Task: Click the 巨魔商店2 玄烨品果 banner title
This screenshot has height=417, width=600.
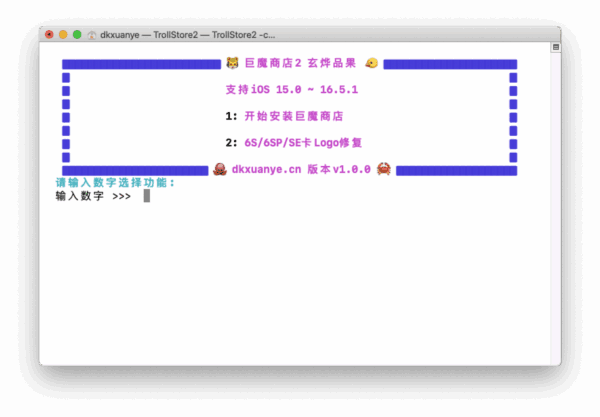Action: (301, 63)
